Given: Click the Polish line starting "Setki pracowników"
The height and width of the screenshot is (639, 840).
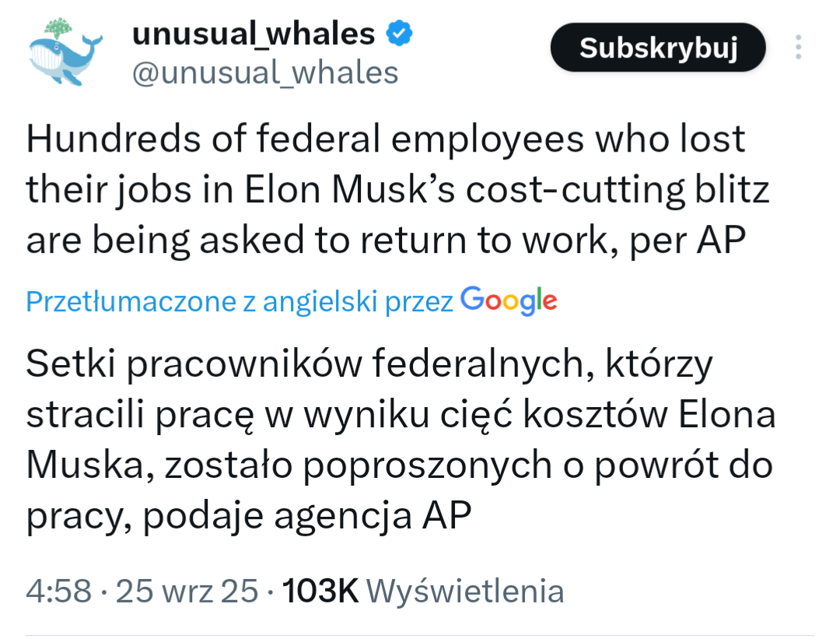Looking at the screenshot, I should [369, 364].
